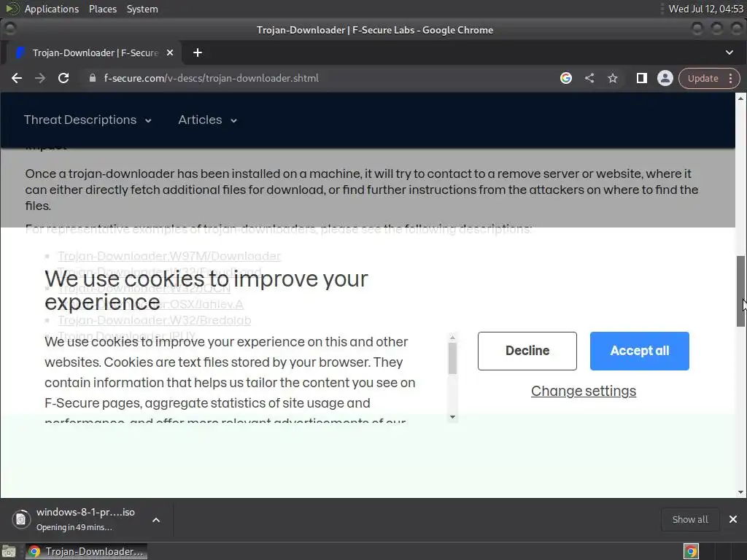Click the Chrome favicon on the tab
747x560 pixels.
click(20, 52)
